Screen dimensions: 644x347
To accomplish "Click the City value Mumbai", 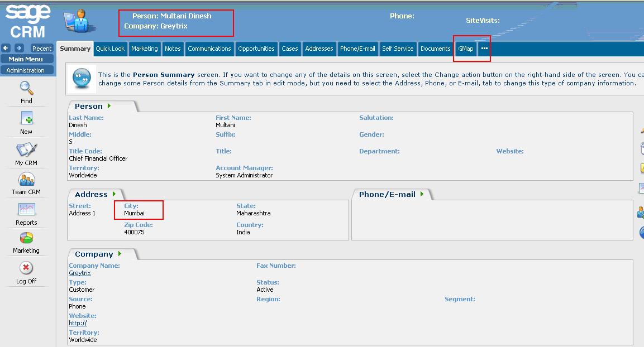I will tap(134, 213).
